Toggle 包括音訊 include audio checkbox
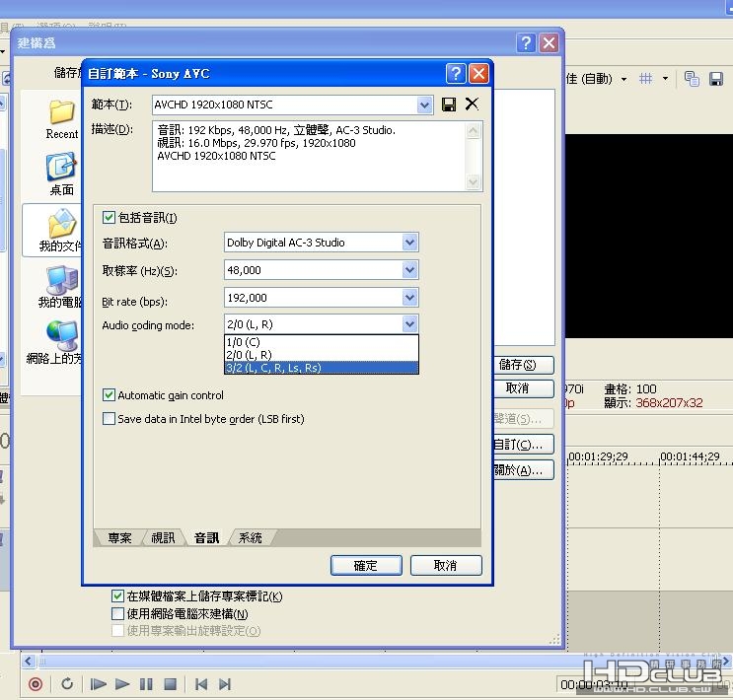Image resolution: width=733 pixels, height=700 pixels. pyautogui.click(x=109, y=217)
